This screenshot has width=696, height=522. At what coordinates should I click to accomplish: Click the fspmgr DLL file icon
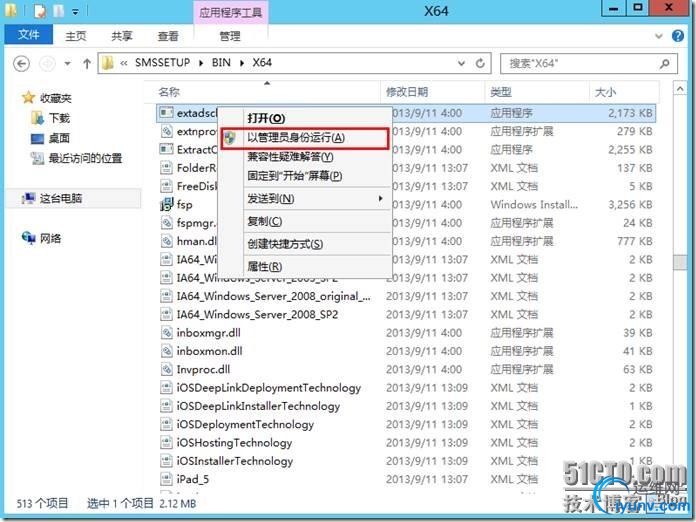click(166, 223)
